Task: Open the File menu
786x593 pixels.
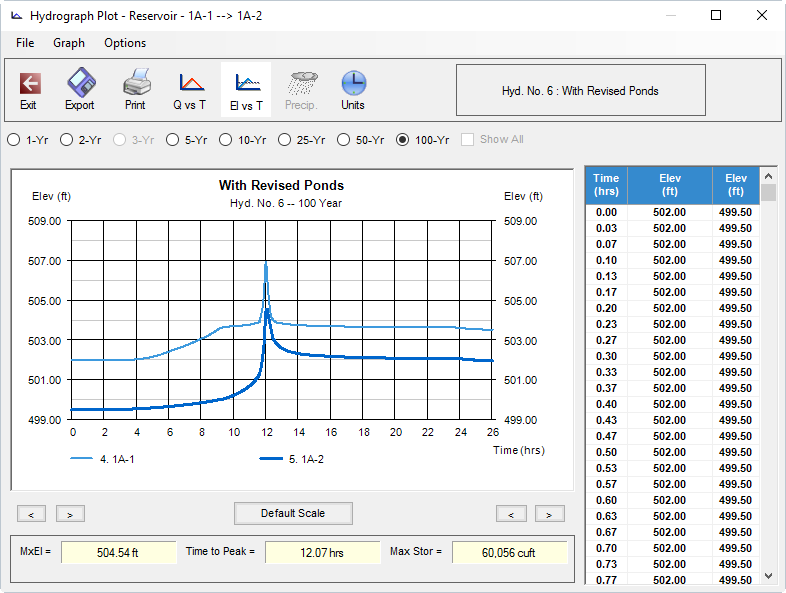Action: point(25,43)
